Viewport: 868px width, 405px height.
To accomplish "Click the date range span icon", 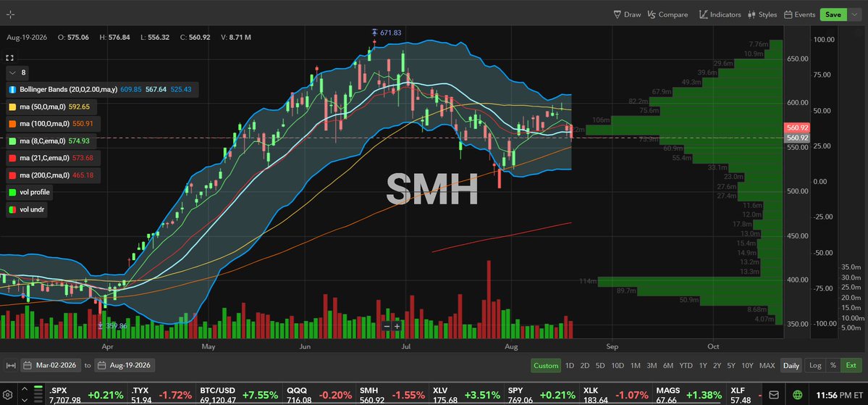I will 10,365.
